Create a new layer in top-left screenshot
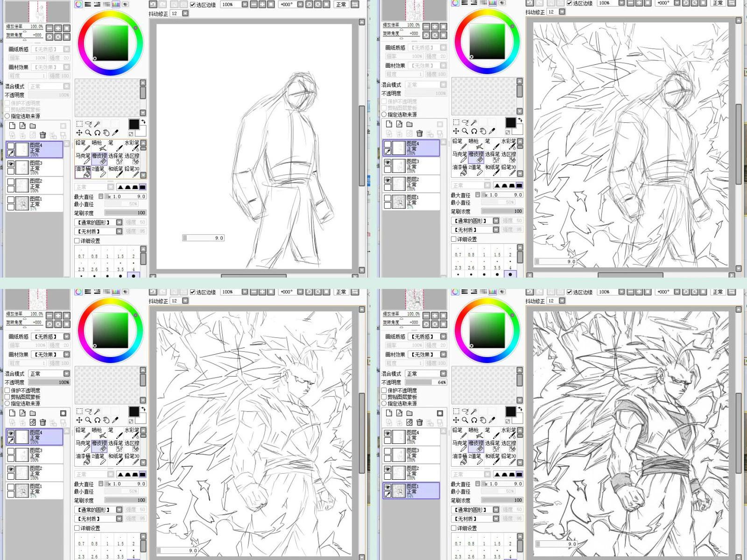This screenshot has width=747, height=560. point(12,126)
